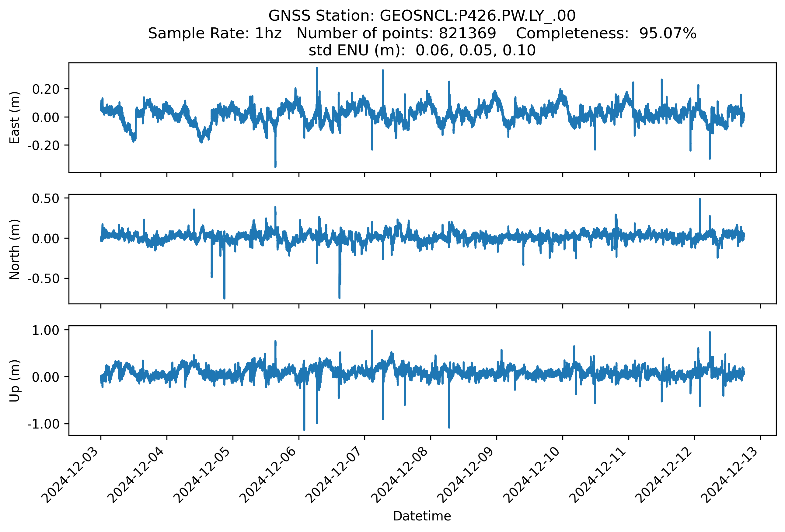Click the 0.20 tick on East axis

[x=46, y=89]
